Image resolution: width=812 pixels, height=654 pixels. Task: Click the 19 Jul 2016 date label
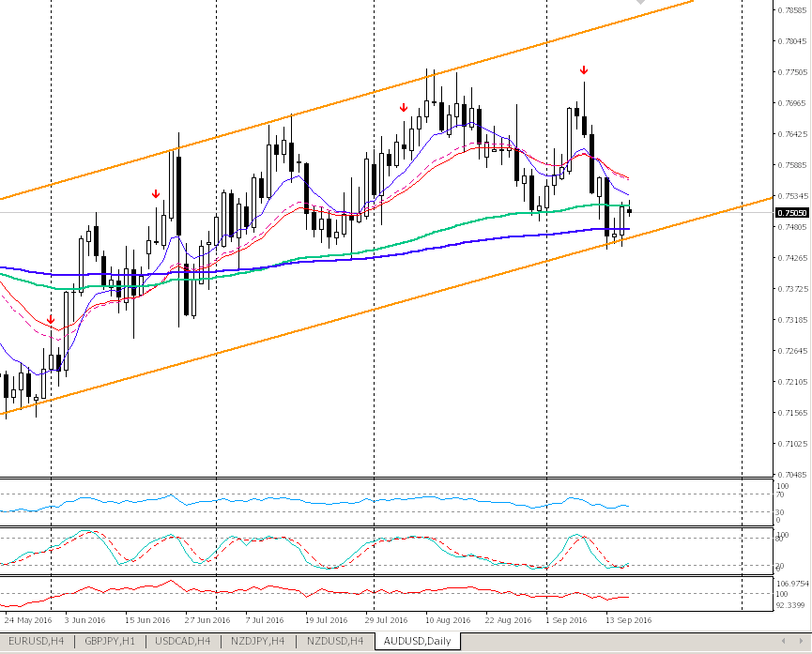pos(326,620)
